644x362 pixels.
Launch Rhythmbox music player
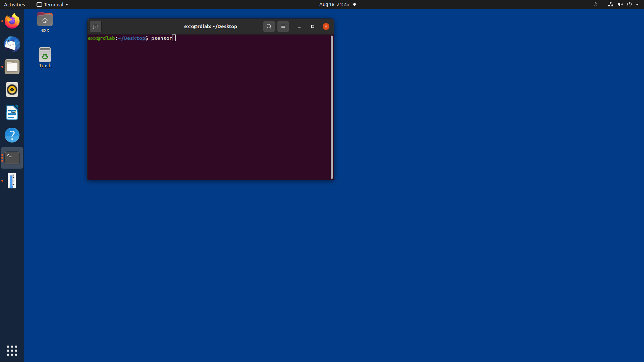(x=12, y=89)
